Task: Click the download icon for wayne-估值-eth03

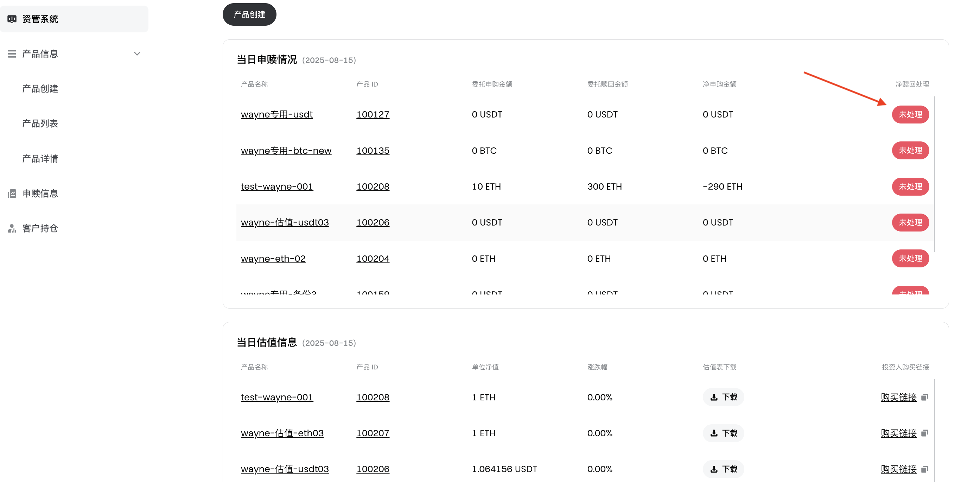Action: pyautogui.click(x=714, y=433)
